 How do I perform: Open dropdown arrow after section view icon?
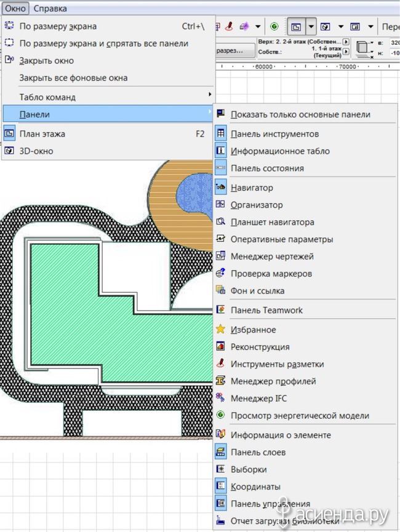pyautogui.click(x=371, y=26)
